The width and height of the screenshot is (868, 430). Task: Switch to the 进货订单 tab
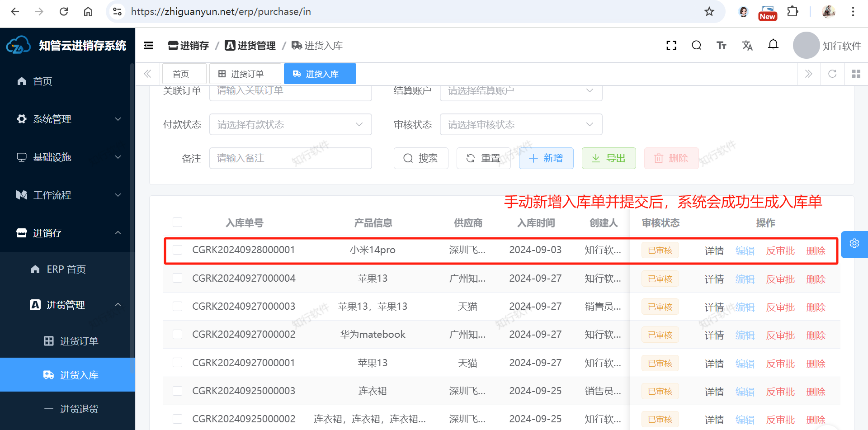click(x=241, y=74)
